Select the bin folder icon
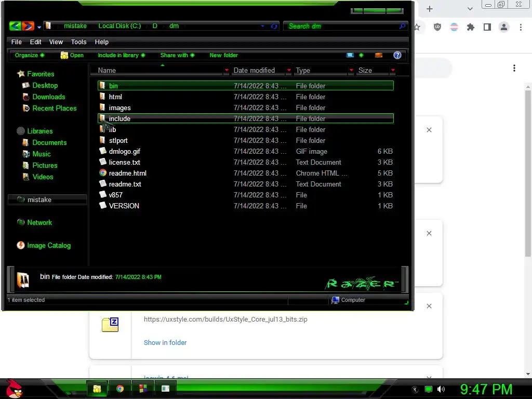The width and height of the screenshot is (532, 399). 102,86
